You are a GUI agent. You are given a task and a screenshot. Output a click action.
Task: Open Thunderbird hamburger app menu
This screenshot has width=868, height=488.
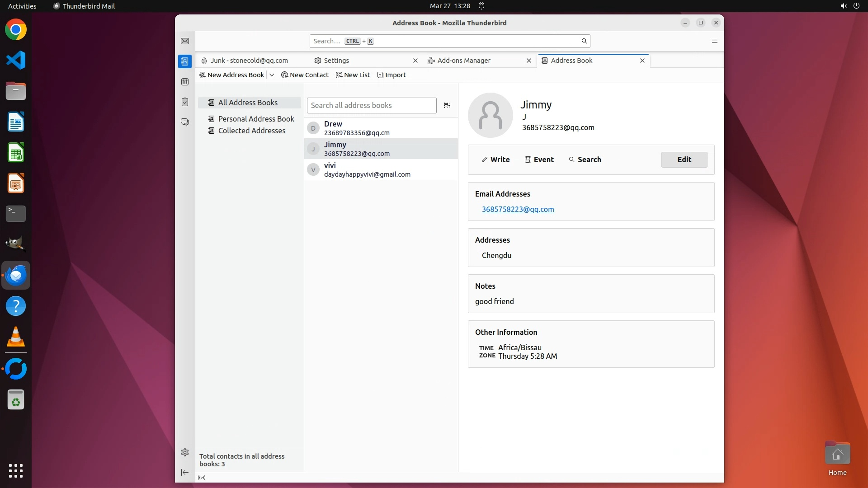coord(714,41)
